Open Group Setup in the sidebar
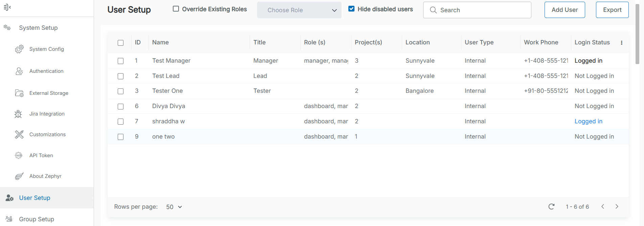644x226 pixels. click(x=37, y=219)
